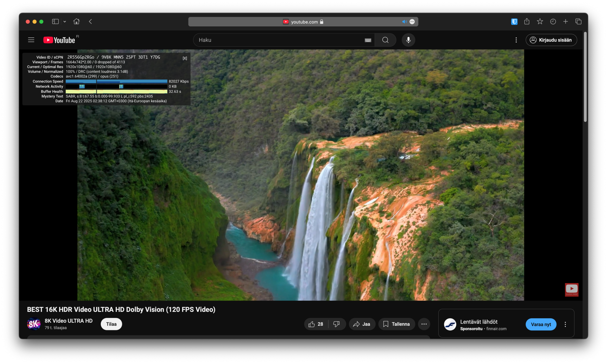This screenshot has width=607, height=364.
Task: Expand the sidebar dropdown chevron
Action: click(65, 22)
